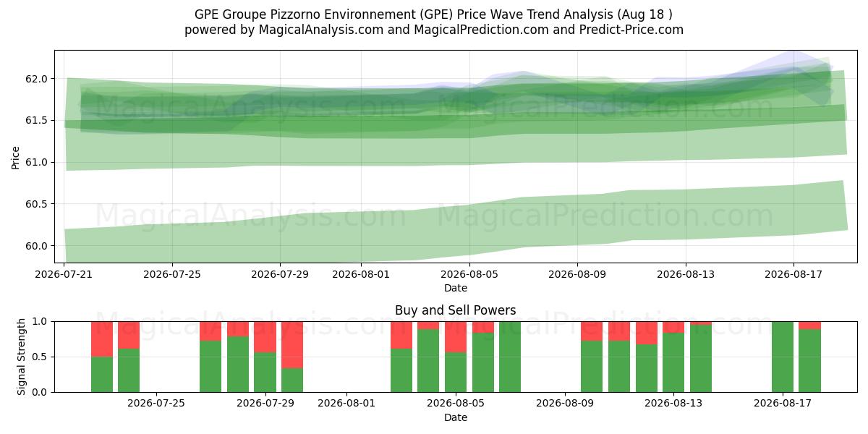Click the red bar section above 2026-07-29 tick
The height and width of the screenshot is (434, 868).
[x=265, y=337]
